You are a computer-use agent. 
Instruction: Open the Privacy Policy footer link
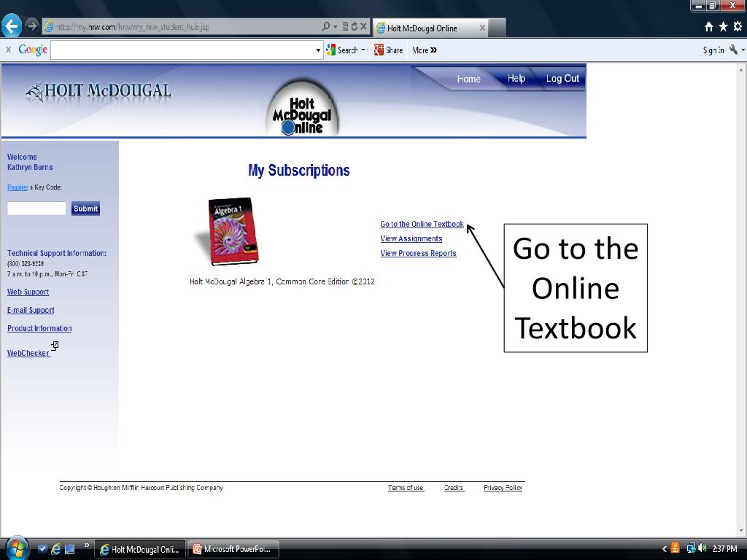(x=503, y=488)
